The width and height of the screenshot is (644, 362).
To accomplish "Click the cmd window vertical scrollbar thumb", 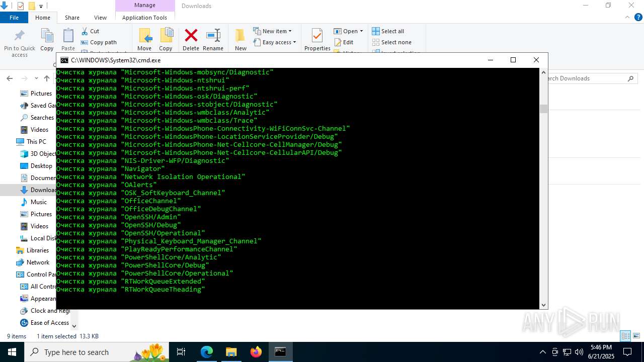I will pyautogui.click(x=543, y=109).
